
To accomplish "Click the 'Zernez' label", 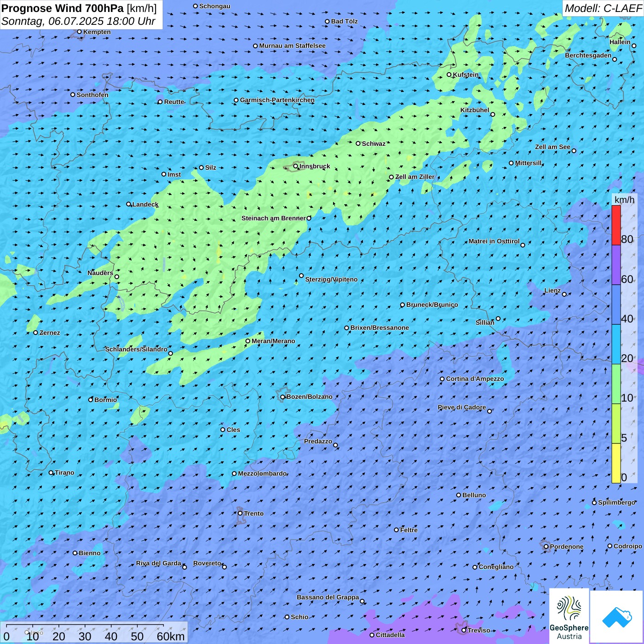I will (50, 333).
